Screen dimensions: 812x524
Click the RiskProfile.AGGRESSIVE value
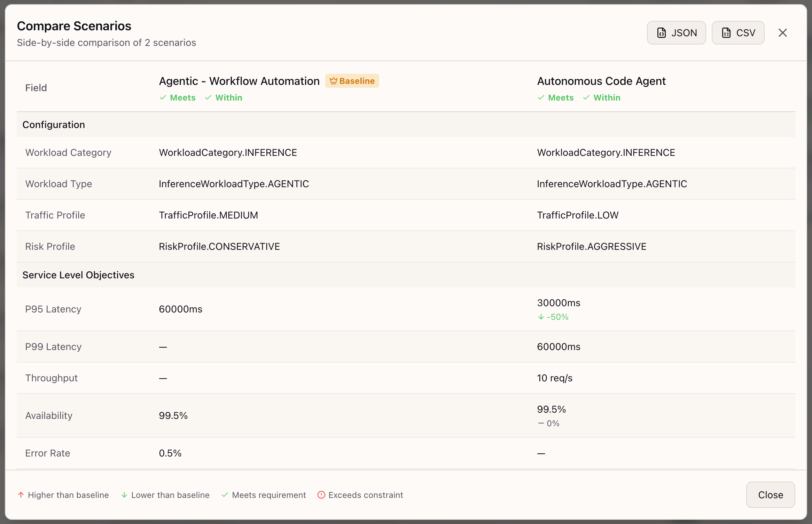pos(591,246)
